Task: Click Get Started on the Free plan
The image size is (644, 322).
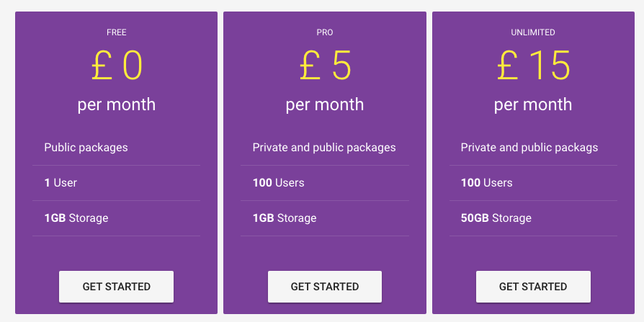Action: (116, 287)
